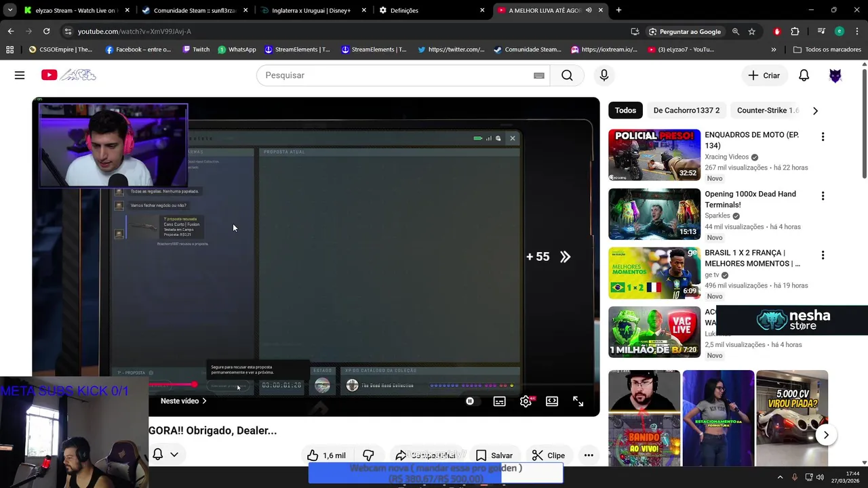868x488 pixels.
Task: Click the search magnifier button
Action: [x=567, y=75]
